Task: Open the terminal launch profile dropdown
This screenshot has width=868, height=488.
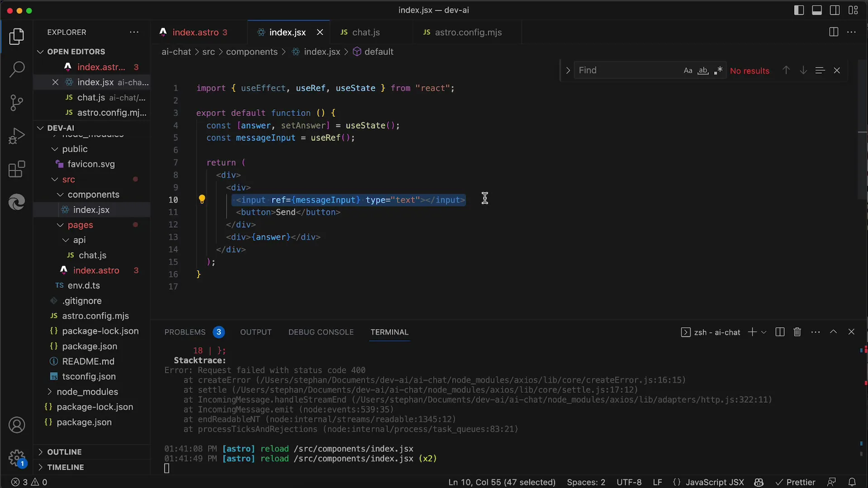Action: (764, 332)
